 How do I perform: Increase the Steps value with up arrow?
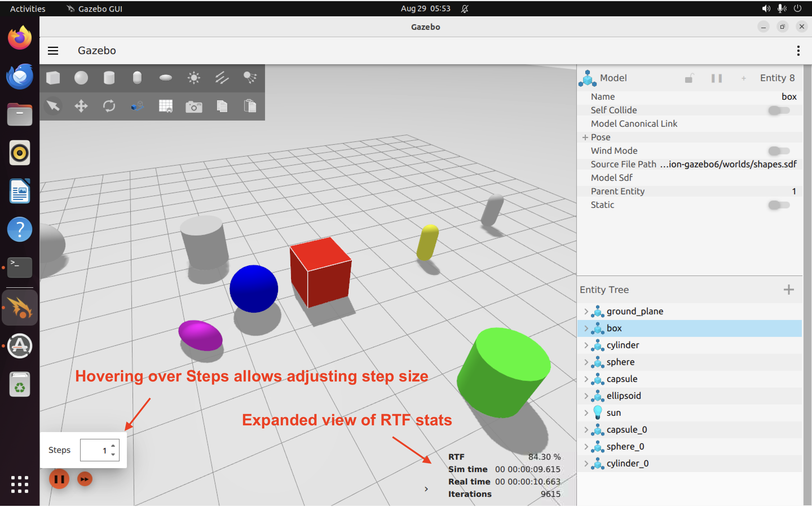[113, 446]
